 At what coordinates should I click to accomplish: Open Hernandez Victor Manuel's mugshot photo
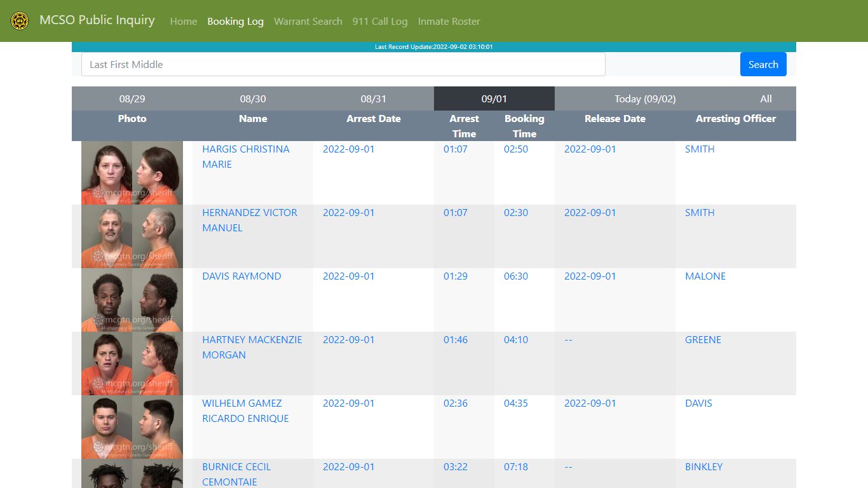pyautogui.click(x=132, y=236)
